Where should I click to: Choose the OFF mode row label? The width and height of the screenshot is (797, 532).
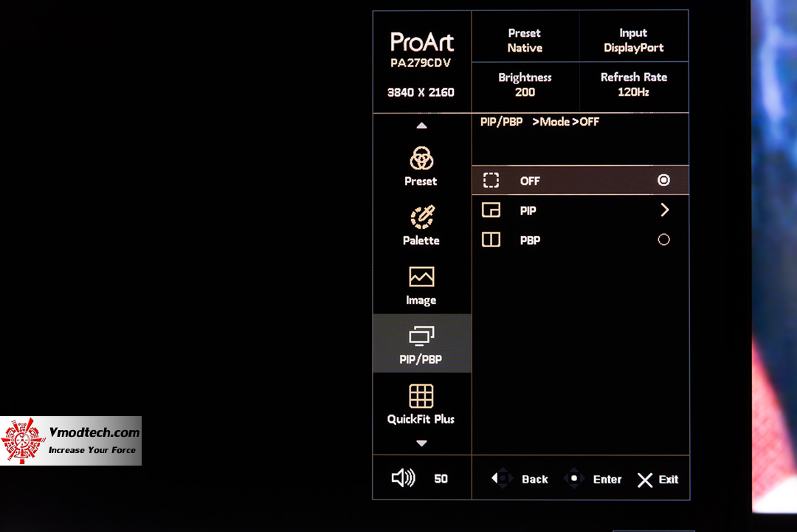click(530, 181)
